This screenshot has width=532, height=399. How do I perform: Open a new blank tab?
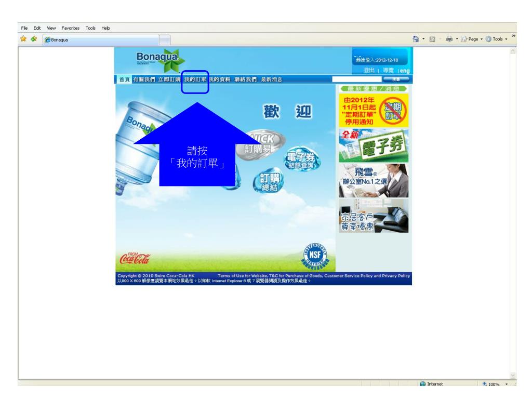[165, 39]
